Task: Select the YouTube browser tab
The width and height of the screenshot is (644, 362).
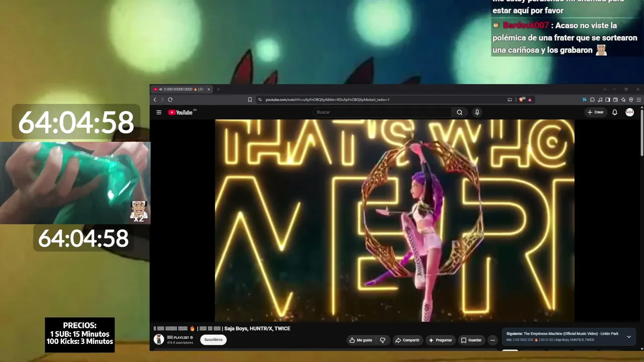Action: [182, 89]
